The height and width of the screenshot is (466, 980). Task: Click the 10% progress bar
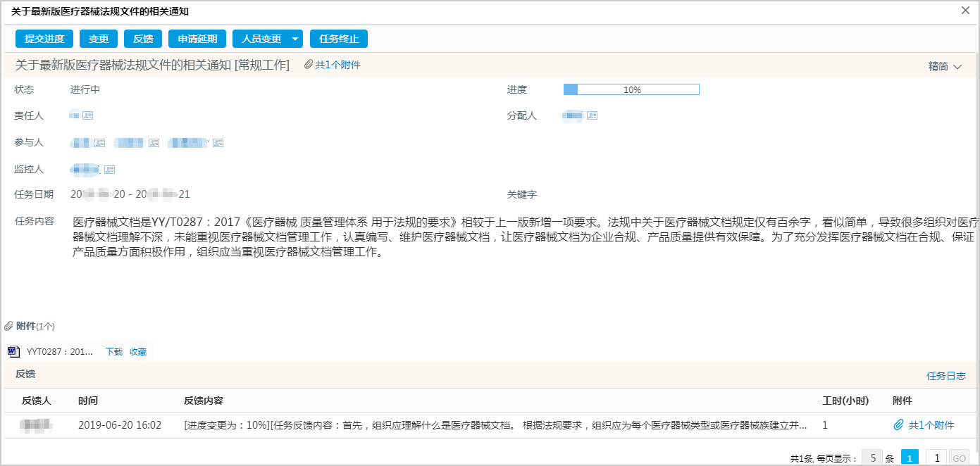click(x=631, y=89)
